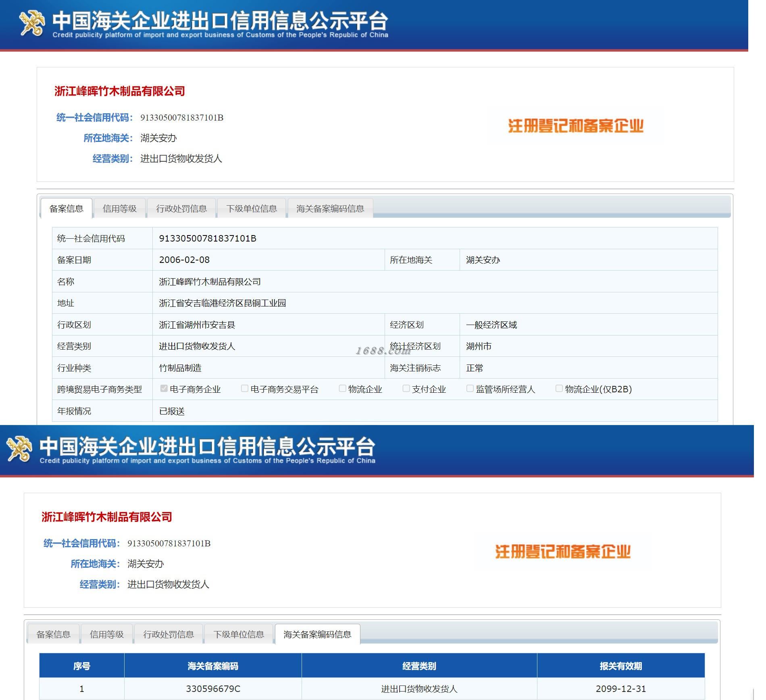Open the 备案信息 tab in upper panel
This screenshot has height=700, width=766.
coord(67,208)
